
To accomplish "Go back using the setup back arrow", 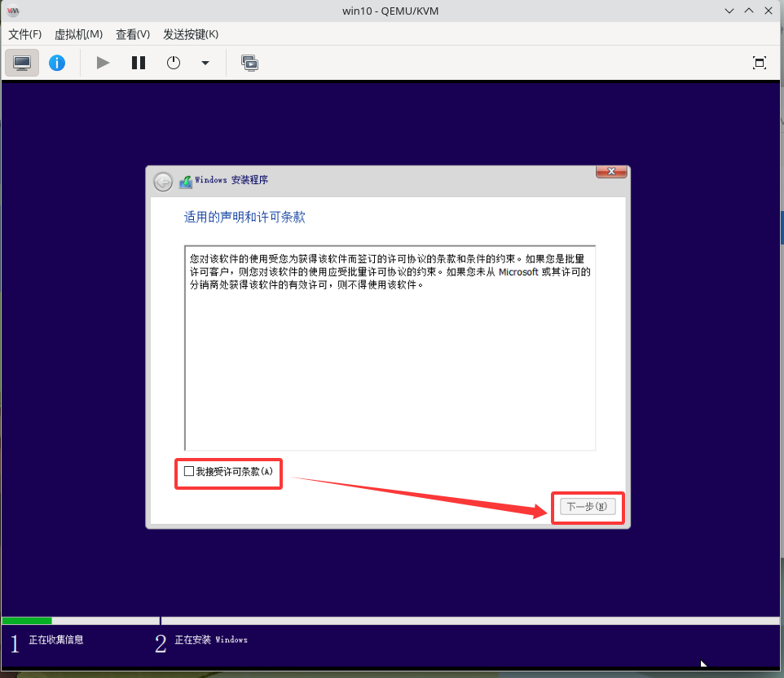I will [163, 182].
